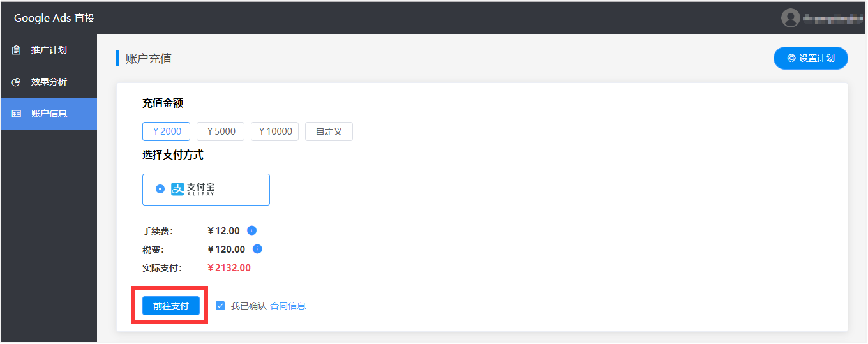Image resolution: width=868 pixels, height=344 pixels.
Task: Open the 账户信息 sidebar menu item
Action: pyautogui.click(x=49, y=114)
